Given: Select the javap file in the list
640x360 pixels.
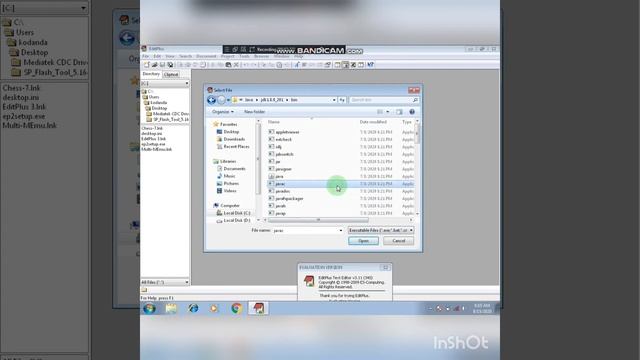Looking at the screenshot, I should (280, 213).
